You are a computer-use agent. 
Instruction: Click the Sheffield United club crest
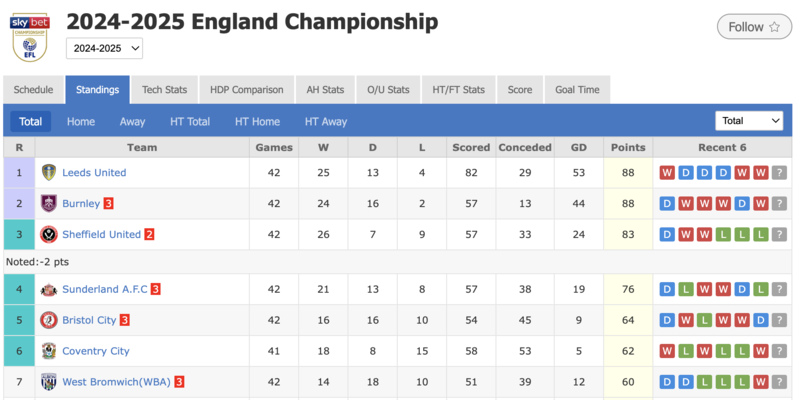click(x=48, y=235)
